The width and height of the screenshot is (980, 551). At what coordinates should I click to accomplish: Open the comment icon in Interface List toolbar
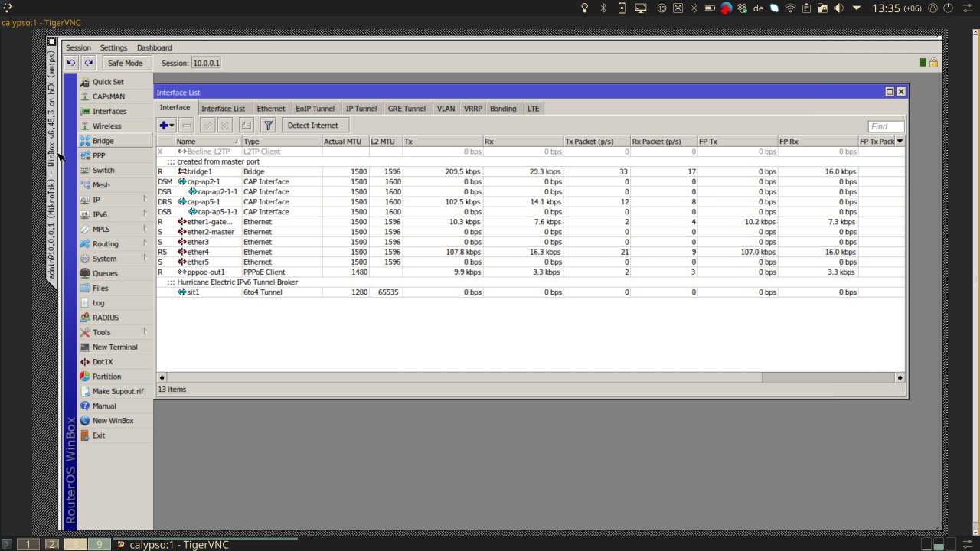(246, 125)
